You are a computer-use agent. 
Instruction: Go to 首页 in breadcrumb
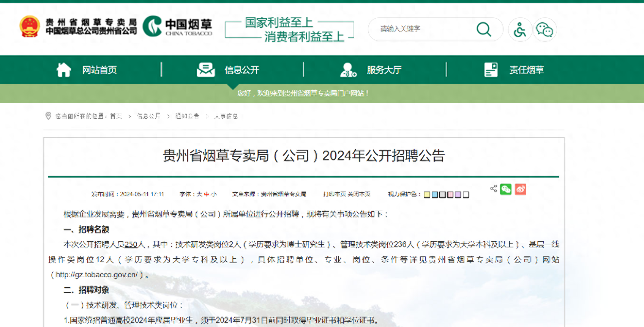[x=116, y=116]
